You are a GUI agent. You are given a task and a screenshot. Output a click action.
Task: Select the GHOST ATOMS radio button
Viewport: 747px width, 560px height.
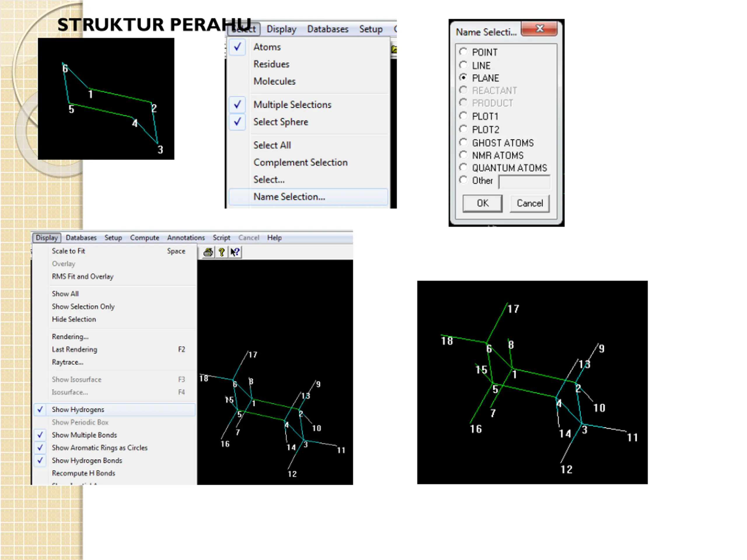(463, 142)
